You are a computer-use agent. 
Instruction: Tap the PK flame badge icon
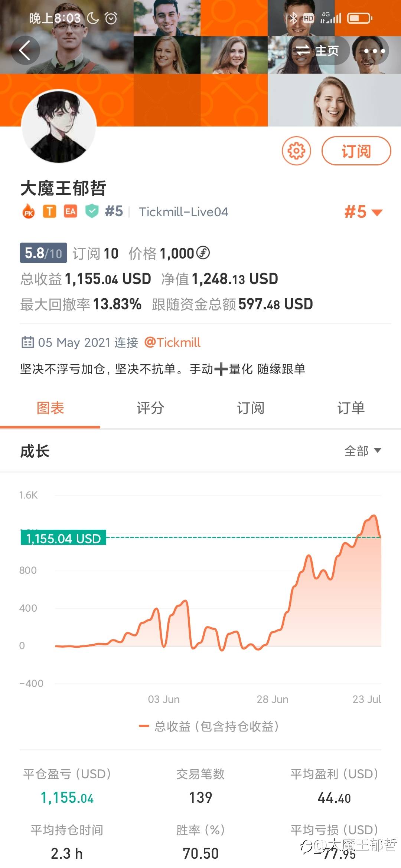point(29,212)
